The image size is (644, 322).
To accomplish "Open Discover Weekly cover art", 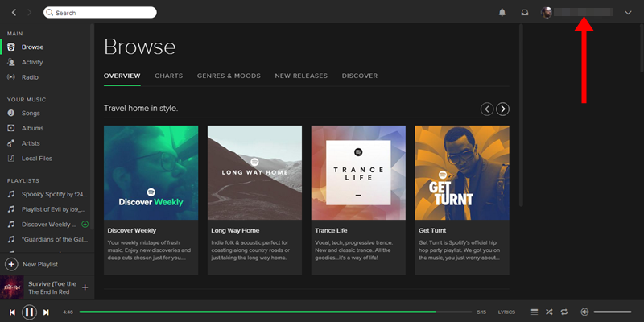I will pos(151,173).
